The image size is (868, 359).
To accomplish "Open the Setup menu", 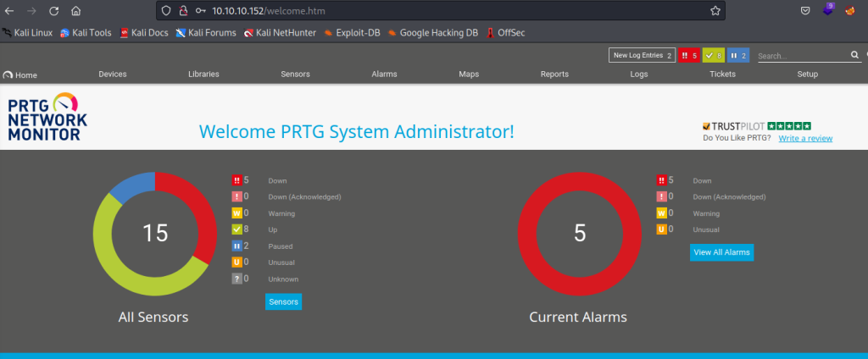I will 807,75.
